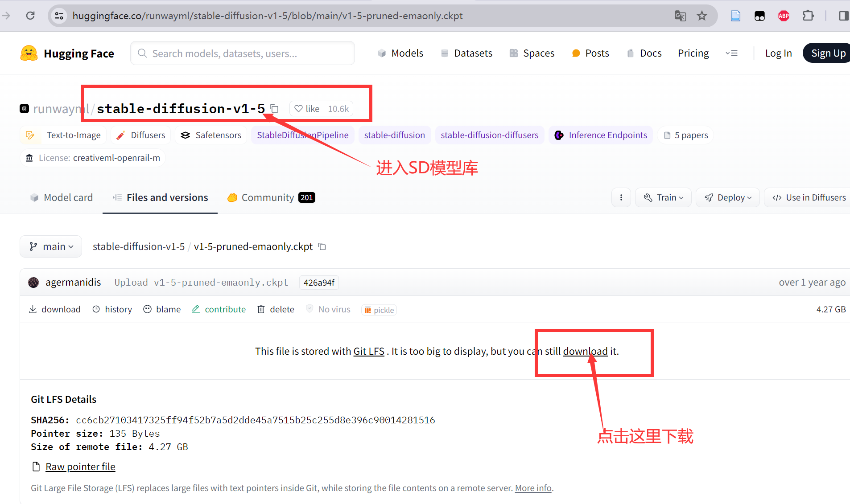The height and width of the screenshot is (504, 850).
Task: Click the License creativeml-openrail-m tag
Action: [93, 158]
